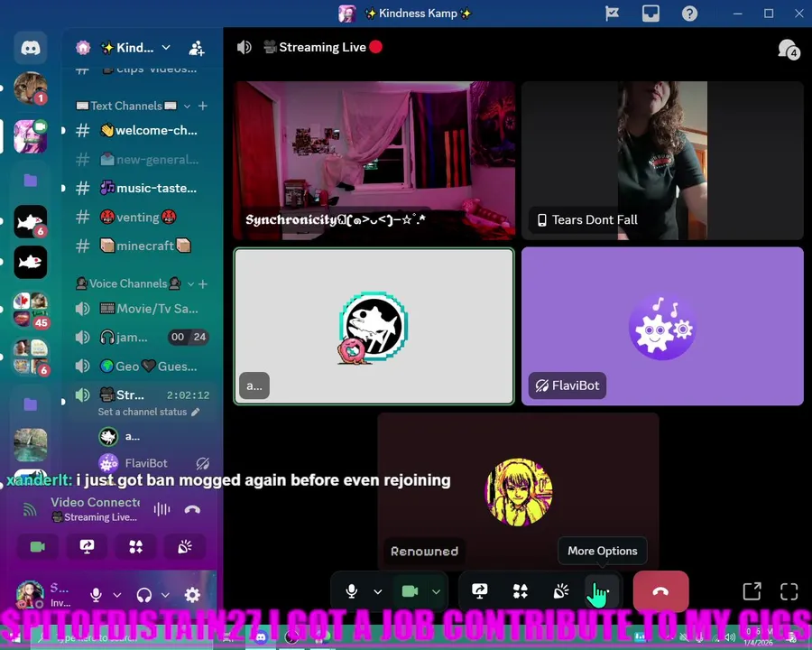Mute microphone in call controls
812x650 pixels.
[352, 591]
